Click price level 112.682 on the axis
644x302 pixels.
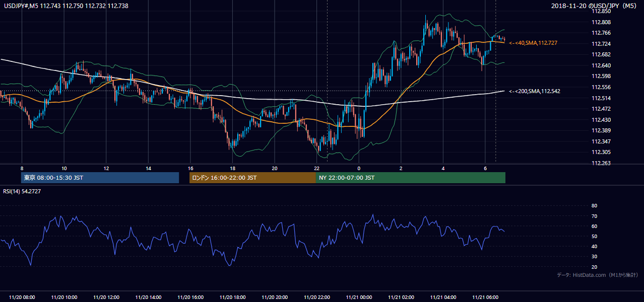pos(601,54)
